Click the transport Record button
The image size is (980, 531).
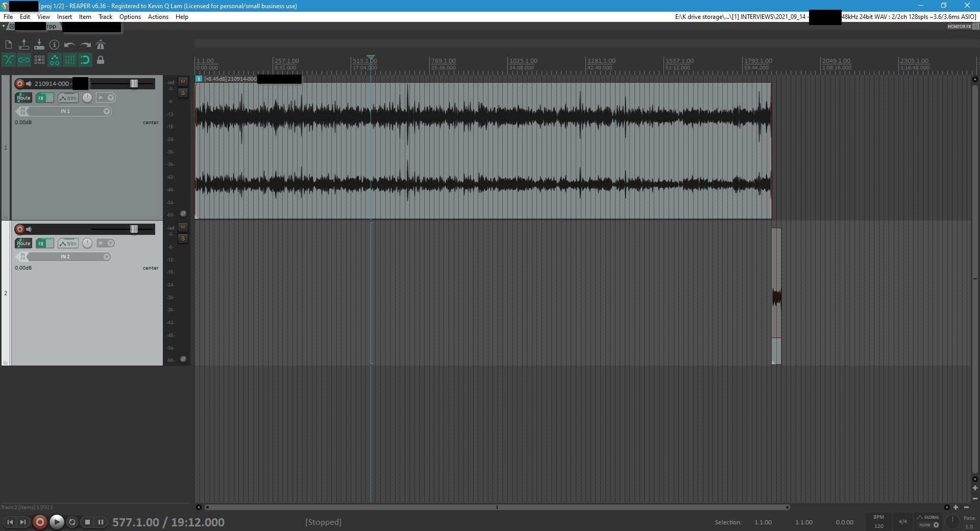pos(40,522)
